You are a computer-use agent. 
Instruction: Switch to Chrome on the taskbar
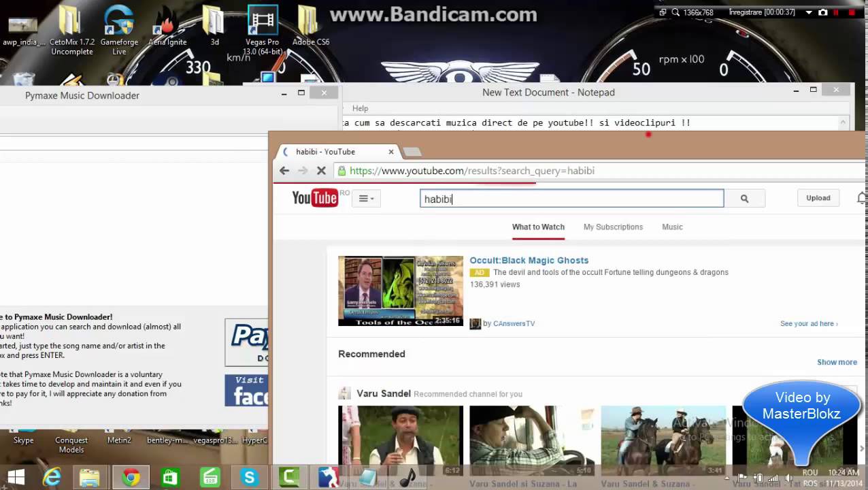click(131, 477)
